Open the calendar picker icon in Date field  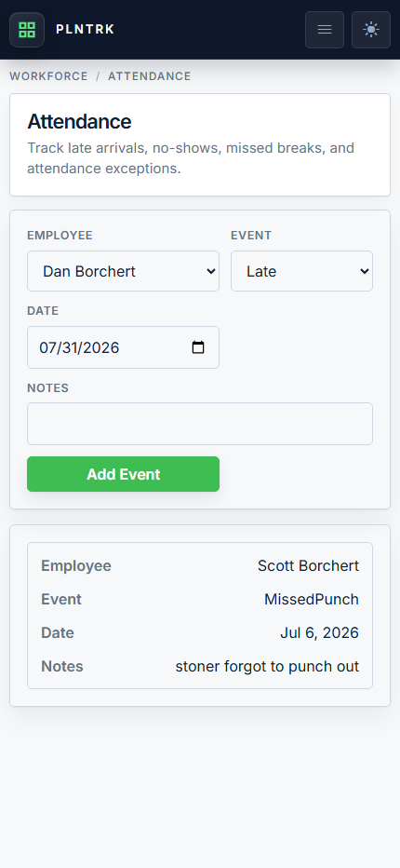click(198, 347)
